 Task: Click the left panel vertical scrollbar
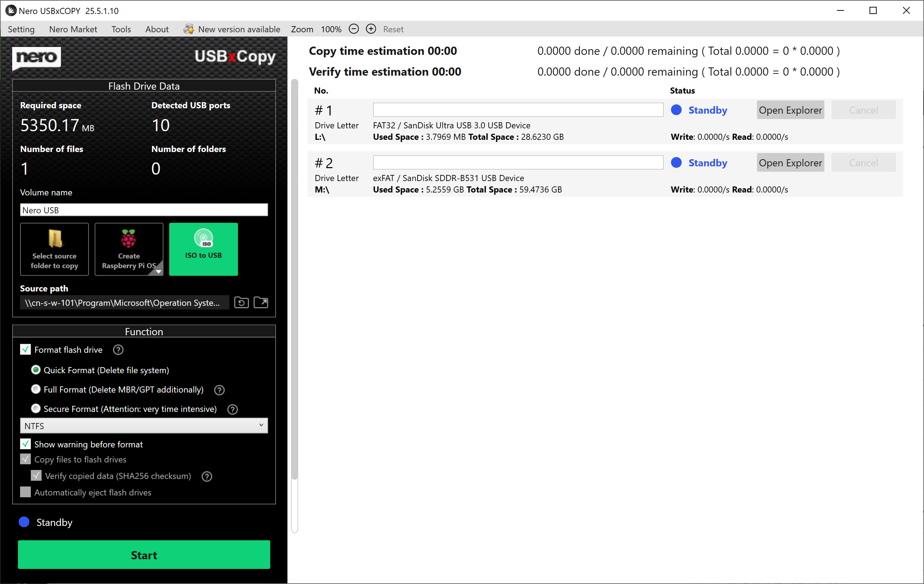(294, 279)
